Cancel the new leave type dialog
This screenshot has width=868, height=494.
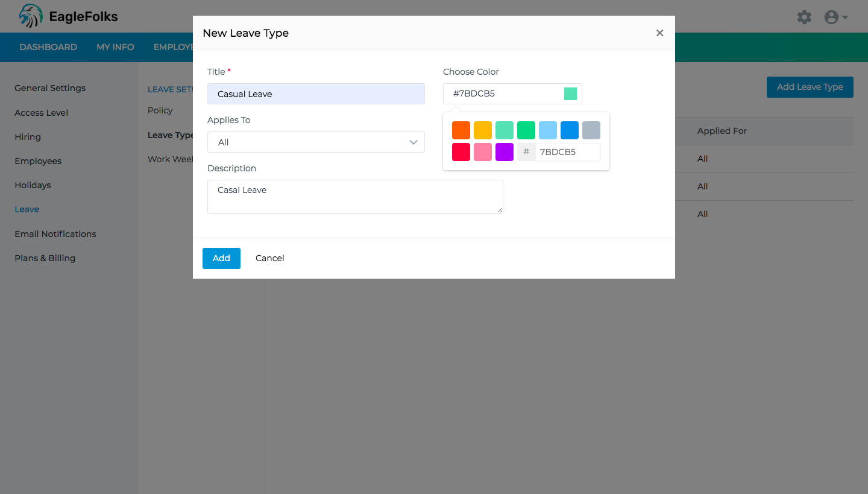point(269,258)
